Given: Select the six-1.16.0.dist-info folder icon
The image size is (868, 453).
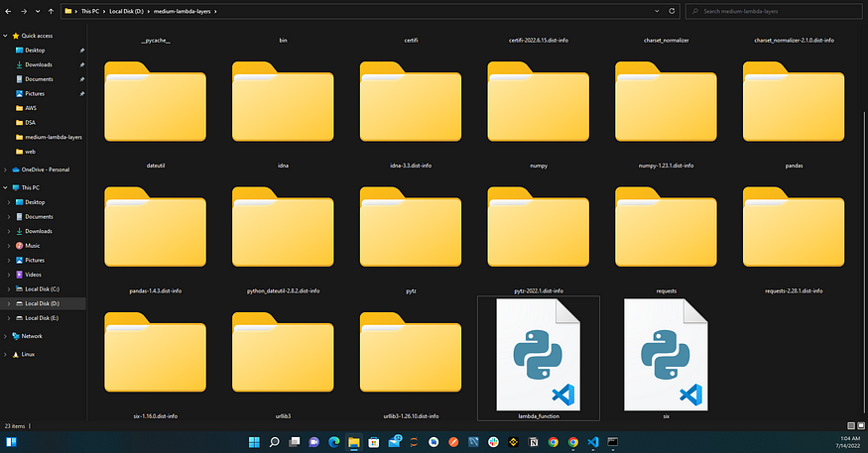Looking at the screenshot, I should (155, 352).
